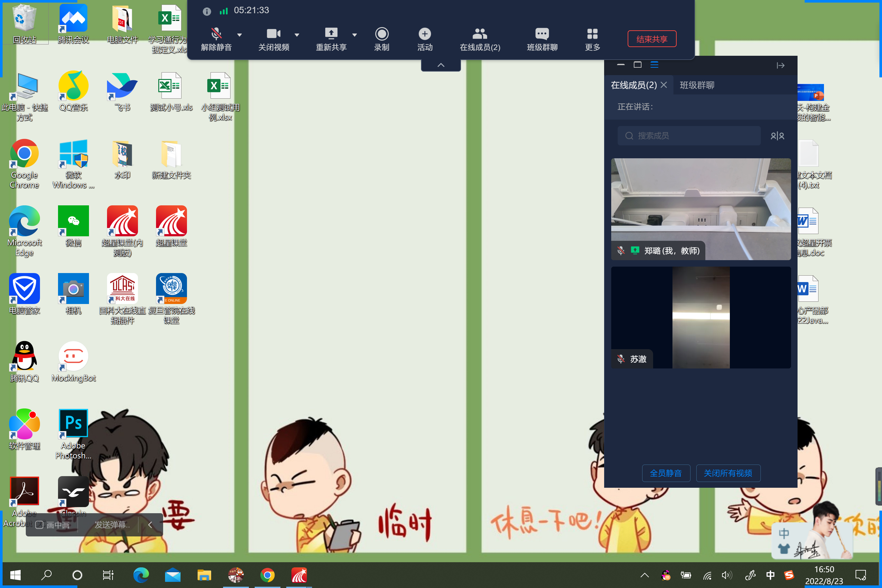Expand the microphone options arrow
The image size is (882, 588).
[240, 35]
